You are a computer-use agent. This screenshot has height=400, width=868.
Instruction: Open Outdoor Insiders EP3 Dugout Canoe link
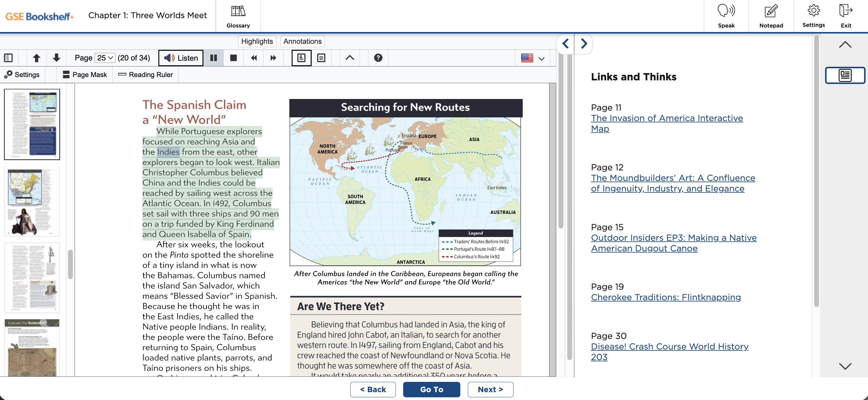674,243
